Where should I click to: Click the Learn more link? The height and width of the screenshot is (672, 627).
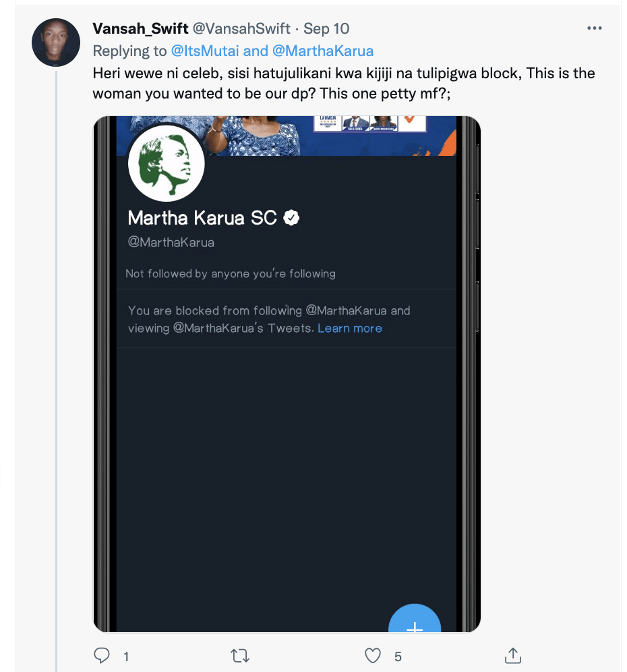pyautogui.click(x=349, y=329)
